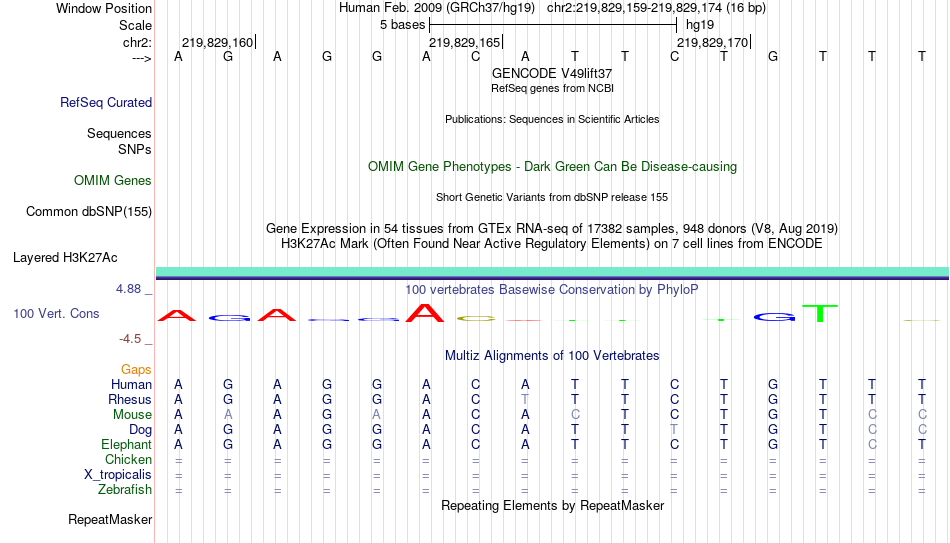Select the Zebrafish species row label
The image size is (950, 543).
(125, 489)
